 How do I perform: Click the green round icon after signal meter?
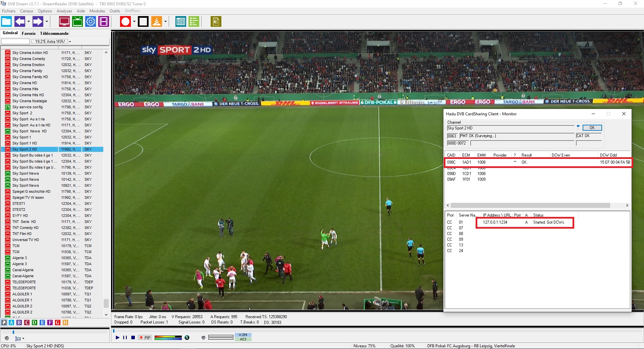pyautogui.click(x=187, y=338)
